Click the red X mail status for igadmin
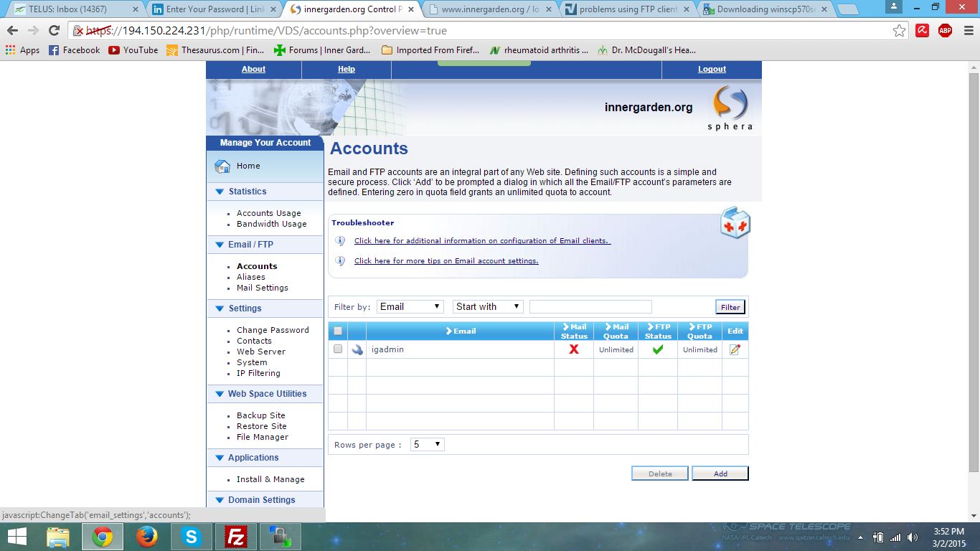The width and height of the screenshot is (980, 551). 574,349
